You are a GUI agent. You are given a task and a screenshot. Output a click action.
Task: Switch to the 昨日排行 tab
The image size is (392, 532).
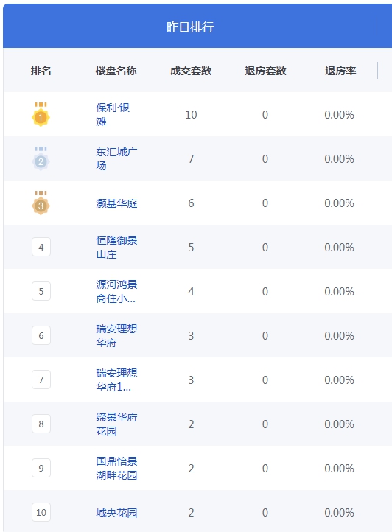coord(190,27)
